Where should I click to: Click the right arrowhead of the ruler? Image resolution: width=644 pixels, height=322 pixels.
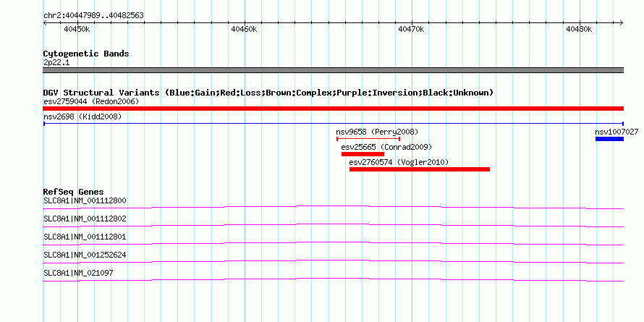(x=621, y=22)
